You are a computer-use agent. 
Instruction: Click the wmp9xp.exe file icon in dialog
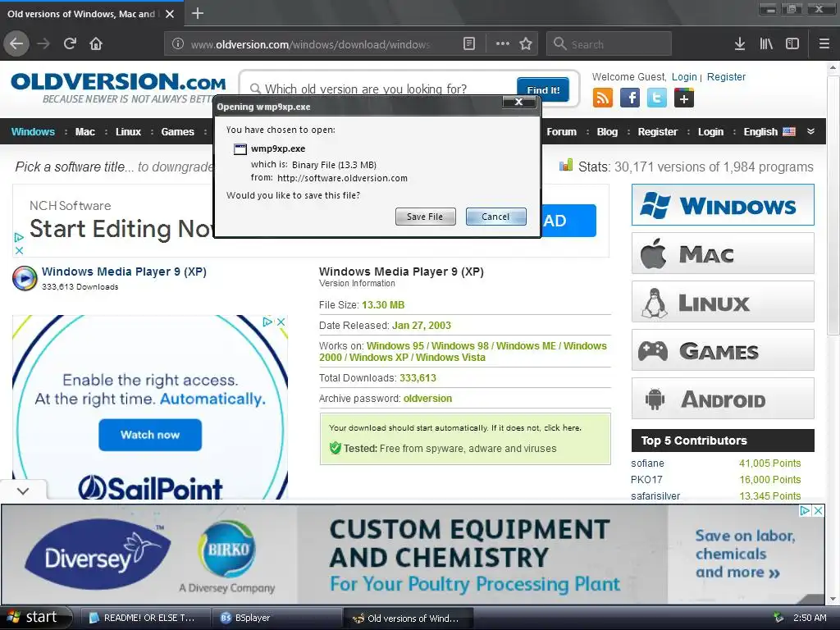pyautogui.click(x=240, y=149)
